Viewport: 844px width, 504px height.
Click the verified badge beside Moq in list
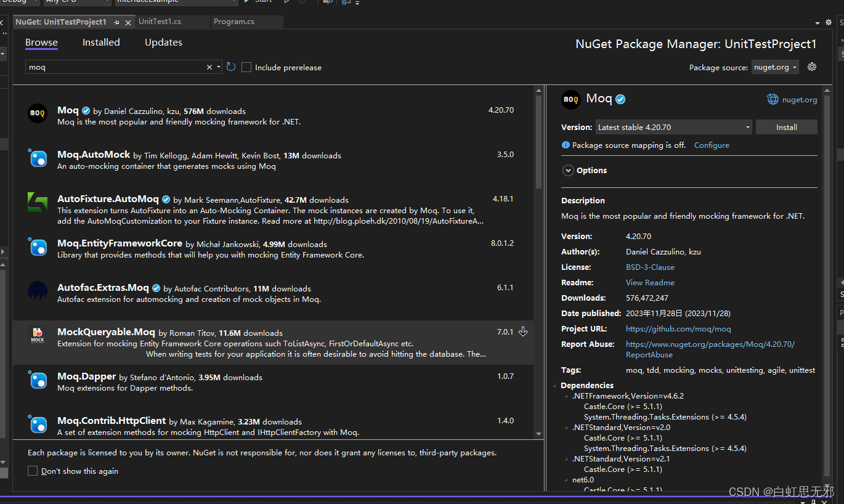(86, 111)
